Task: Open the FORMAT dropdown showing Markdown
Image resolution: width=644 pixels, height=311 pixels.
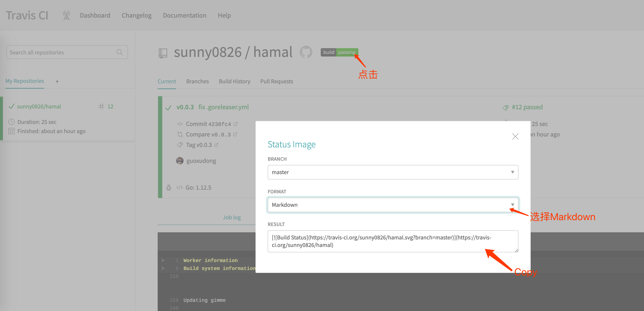Action: (393, 205)
